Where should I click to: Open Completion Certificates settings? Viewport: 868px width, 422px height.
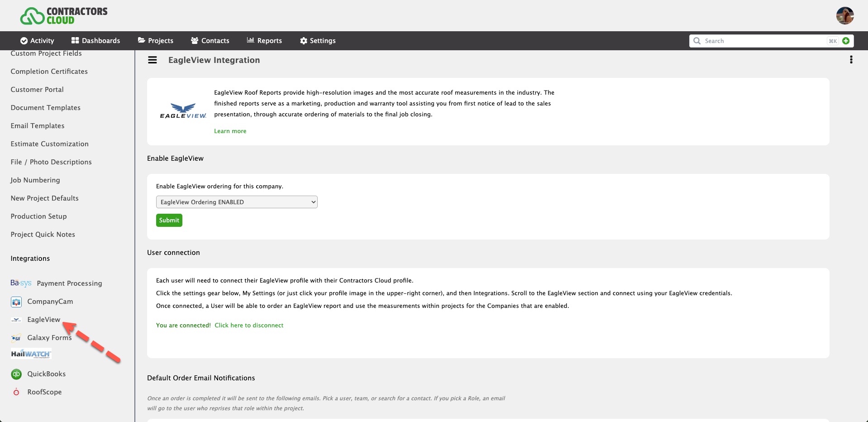pos(49,72)
